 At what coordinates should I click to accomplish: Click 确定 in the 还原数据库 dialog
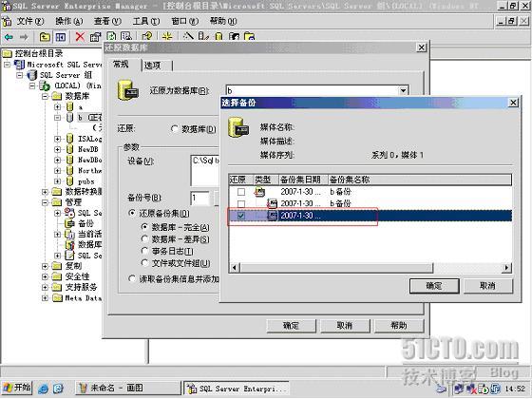[291, 326]
